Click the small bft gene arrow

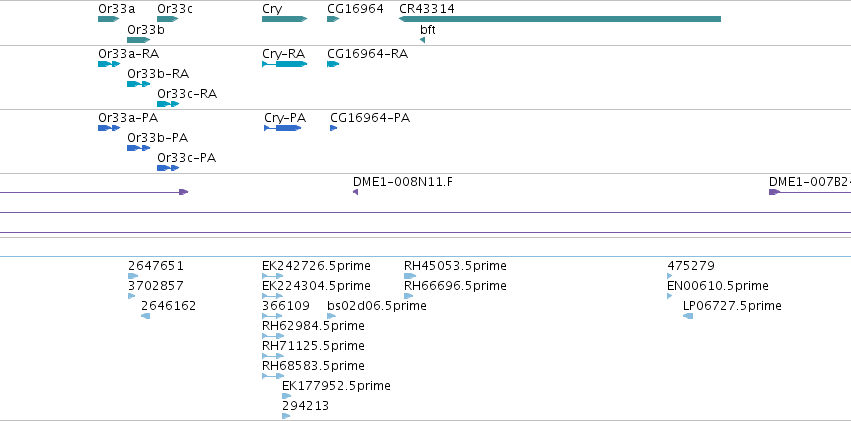pos(422,40)
